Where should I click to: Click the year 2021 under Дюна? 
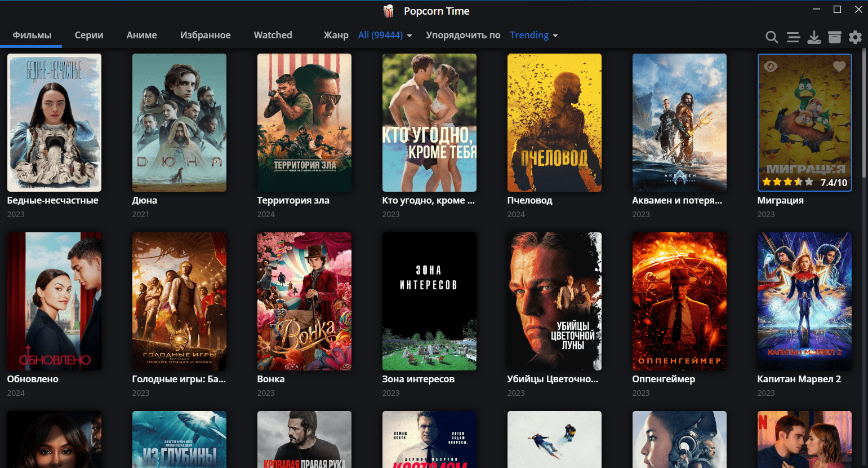coord(141,214)
